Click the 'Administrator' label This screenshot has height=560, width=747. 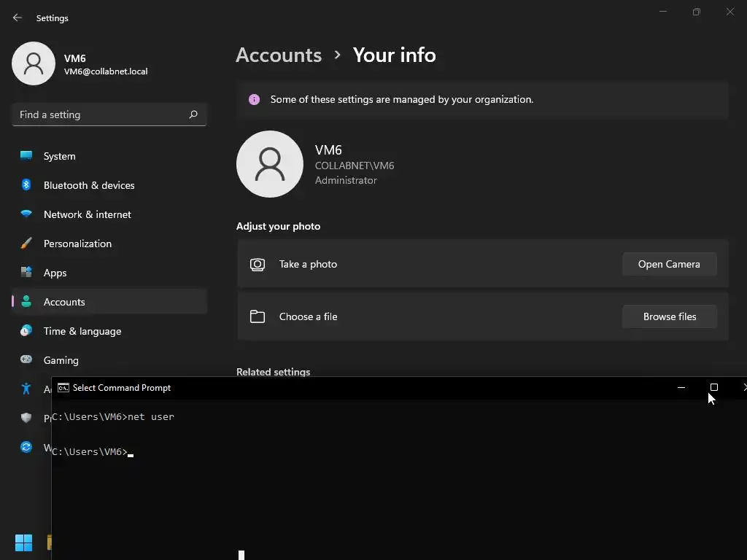346,181
